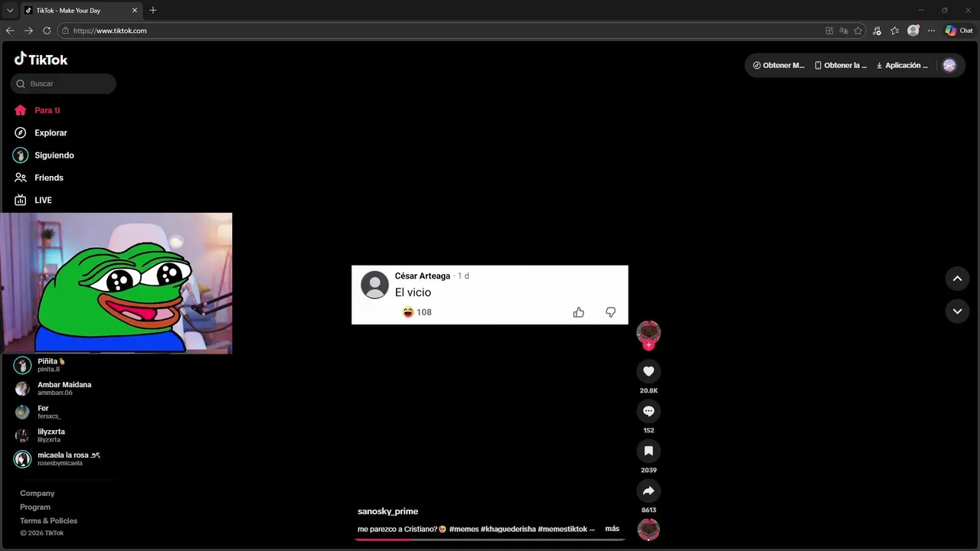The image size is (980, 551).
Task: Open the browser profile avatar
Action: [x=913, y=31]
